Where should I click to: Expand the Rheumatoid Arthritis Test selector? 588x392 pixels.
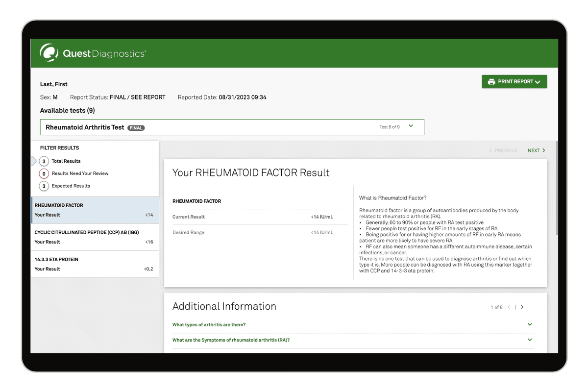tap(411, 126)
